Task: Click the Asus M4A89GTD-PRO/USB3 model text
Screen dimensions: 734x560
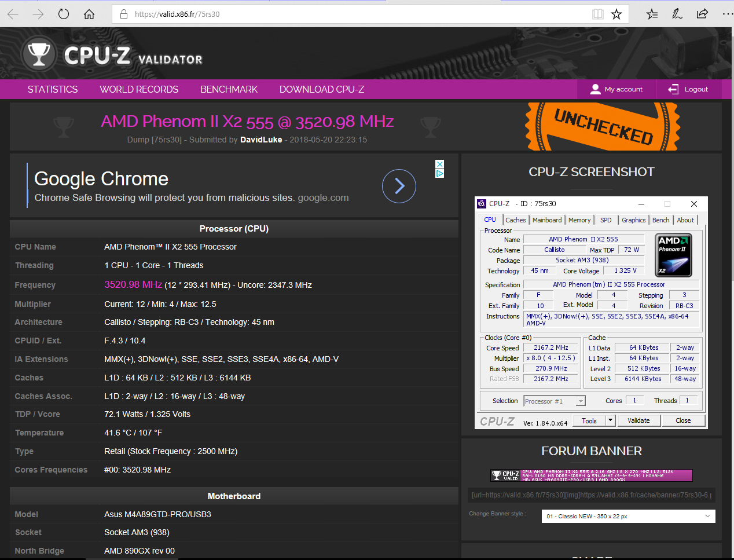Action: (x=157, y=514)
